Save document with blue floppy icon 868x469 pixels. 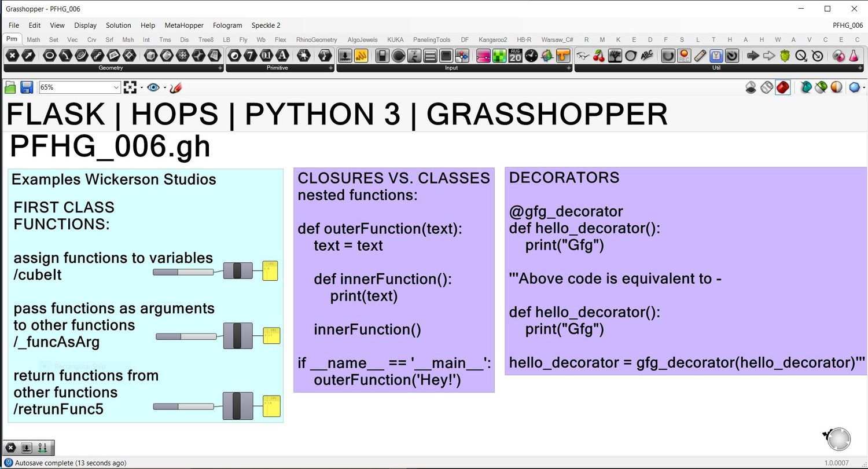[27, 87]
